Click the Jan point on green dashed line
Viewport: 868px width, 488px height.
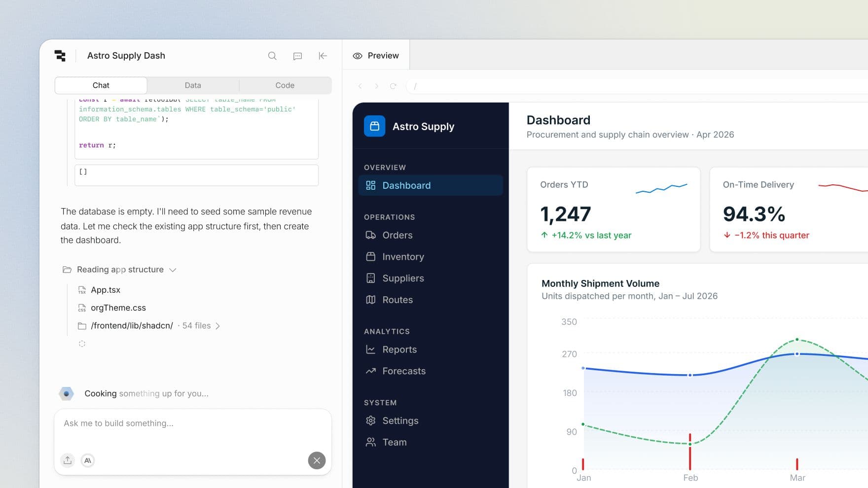click(583, 424)
